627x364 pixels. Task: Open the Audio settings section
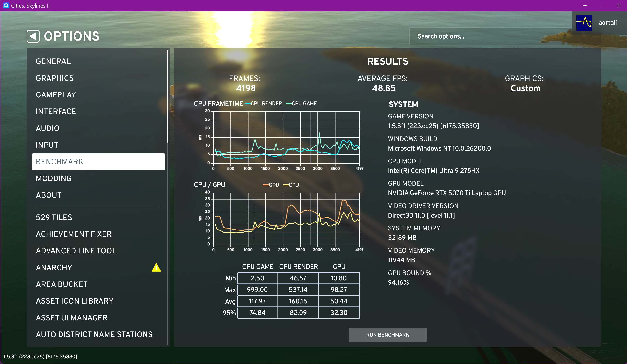pos(98,128)
